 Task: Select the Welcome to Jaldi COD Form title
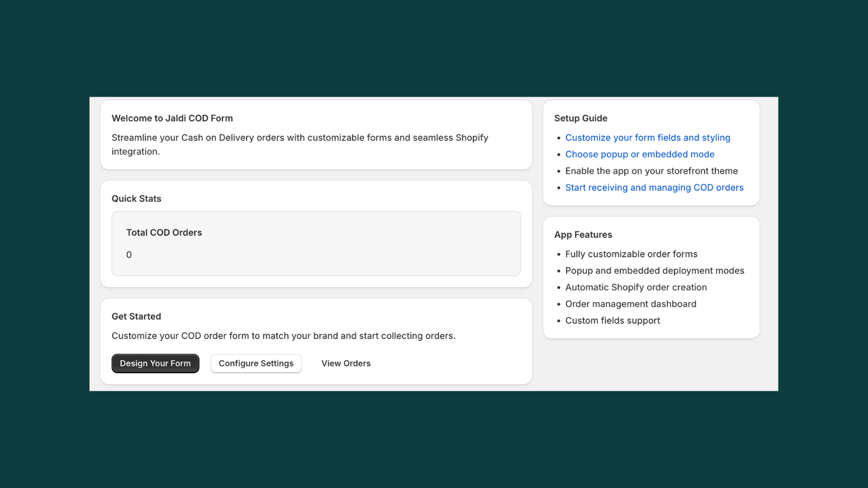coord(171,118)
